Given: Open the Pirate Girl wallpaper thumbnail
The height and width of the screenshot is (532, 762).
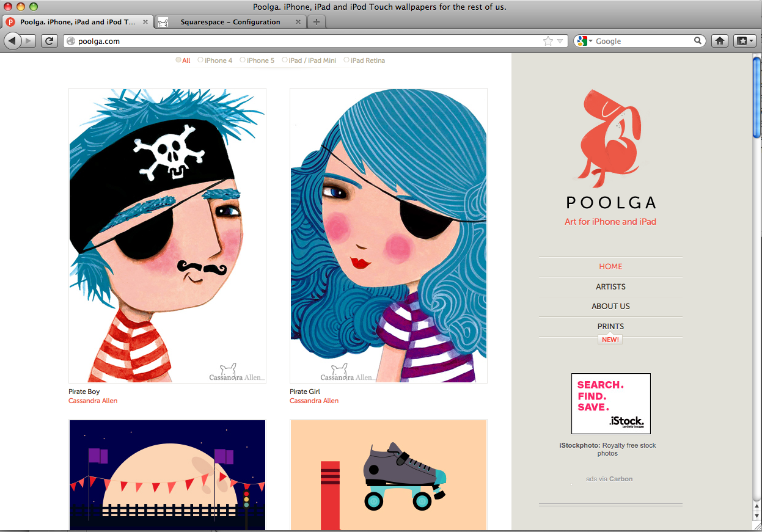Looking at the screenshot, I should tap(389, 236).
